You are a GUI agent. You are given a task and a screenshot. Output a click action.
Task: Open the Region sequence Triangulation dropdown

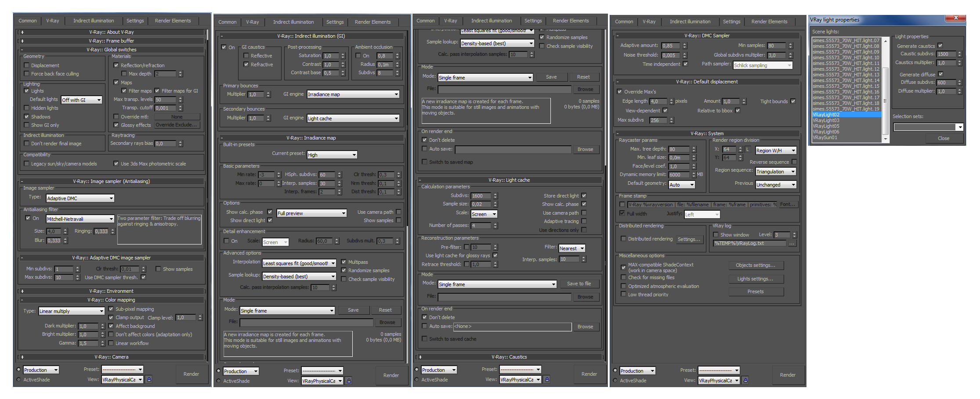776,172
